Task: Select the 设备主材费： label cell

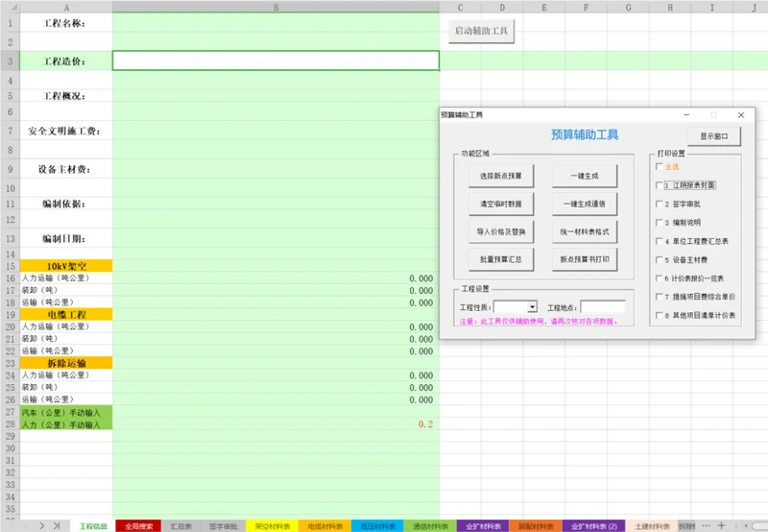Action: pos(66,169)
